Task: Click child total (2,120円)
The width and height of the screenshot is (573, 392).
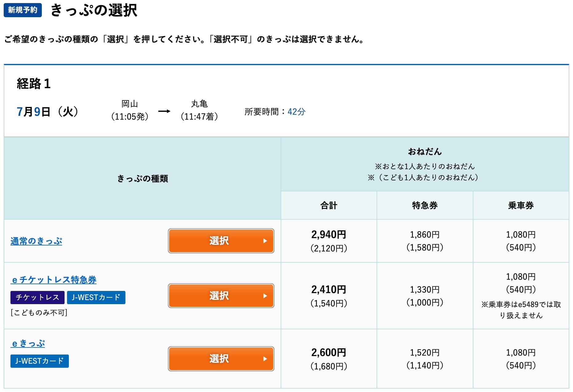Action: tap(329, 248)
